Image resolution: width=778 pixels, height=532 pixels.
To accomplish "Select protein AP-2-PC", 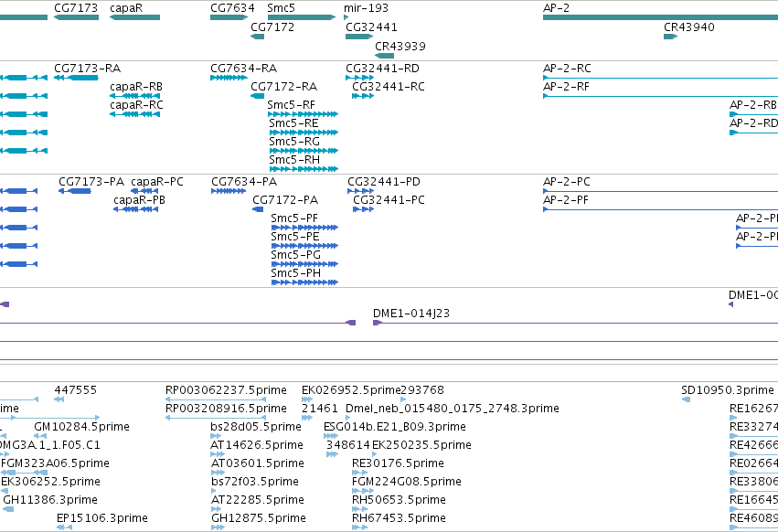I will click(567, 182).
